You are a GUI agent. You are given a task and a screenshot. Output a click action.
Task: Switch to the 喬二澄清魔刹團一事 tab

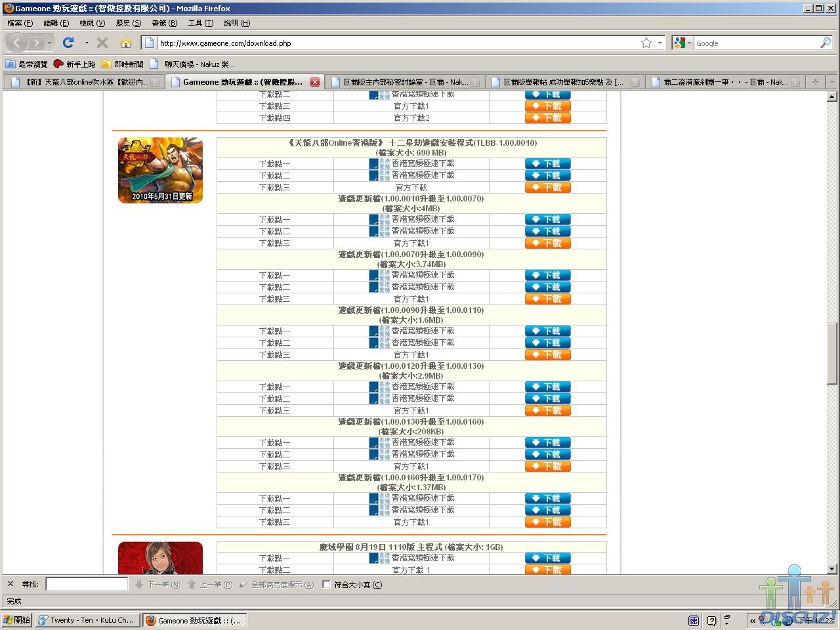(x=724, y=82)
